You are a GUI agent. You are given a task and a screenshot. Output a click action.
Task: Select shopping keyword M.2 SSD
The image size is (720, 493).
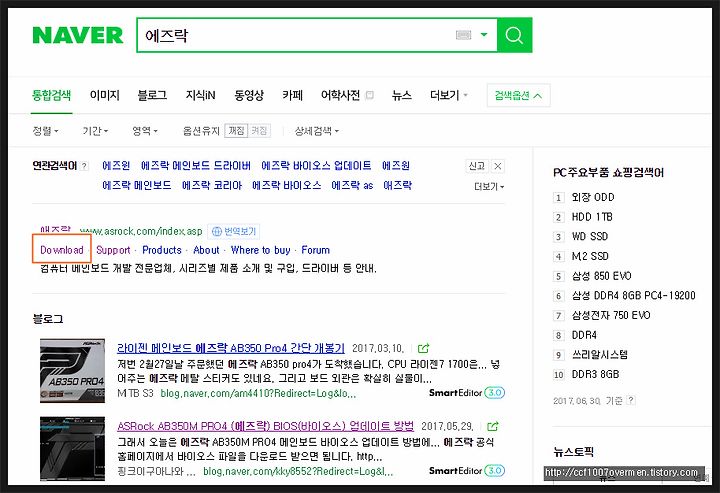(590, 256)
